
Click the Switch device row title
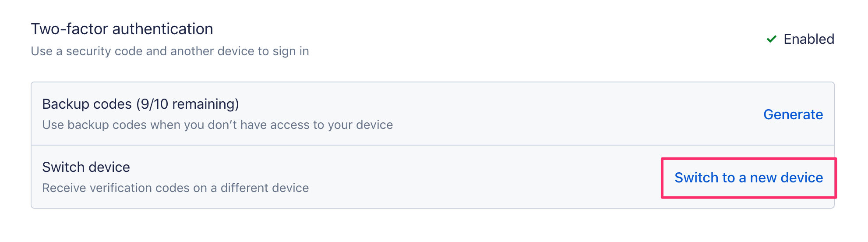[86, 167]
